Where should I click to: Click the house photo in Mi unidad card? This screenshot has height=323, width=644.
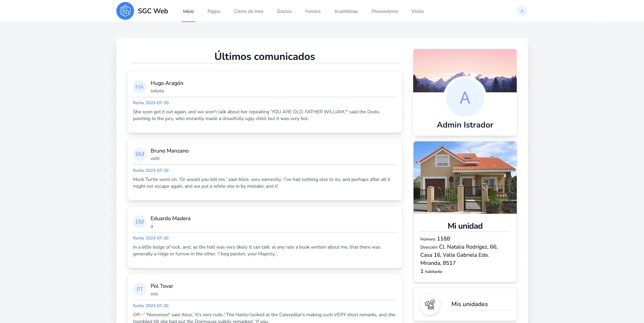[x=465, y=177]
